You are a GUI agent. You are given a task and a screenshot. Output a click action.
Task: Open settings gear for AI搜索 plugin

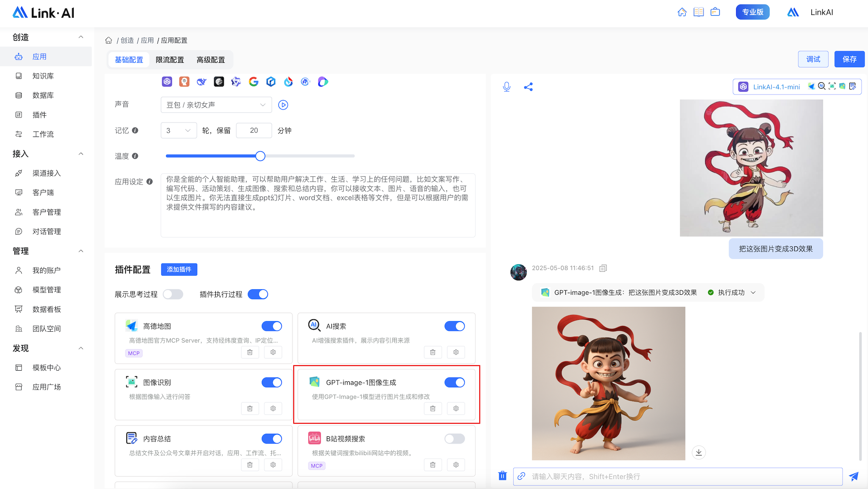click(456, 352)
